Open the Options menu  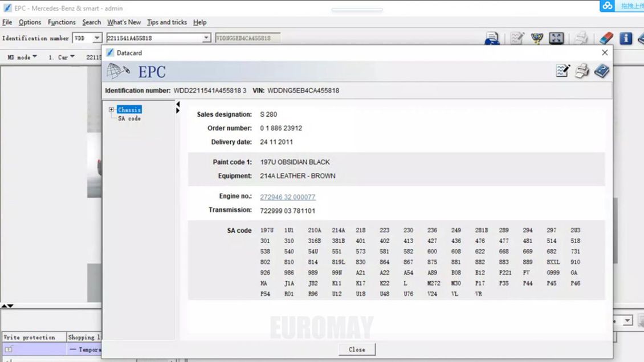click(x=30, y=22)
